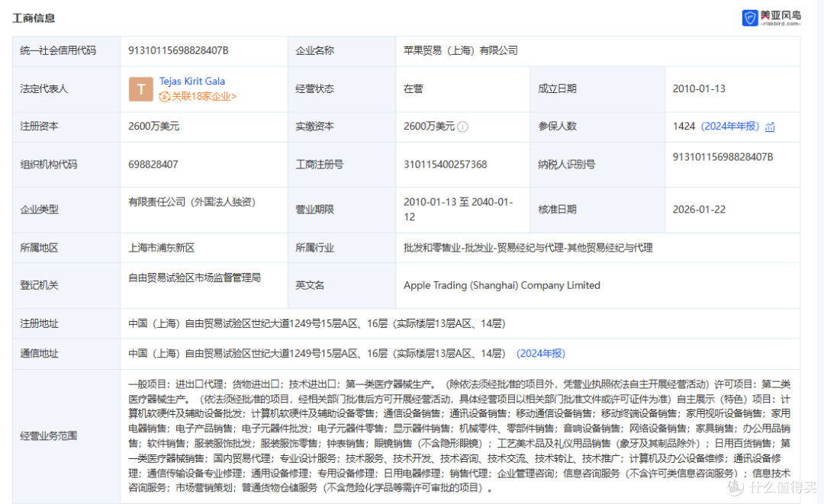Click the 注册地址 address value

coord(317,323)
